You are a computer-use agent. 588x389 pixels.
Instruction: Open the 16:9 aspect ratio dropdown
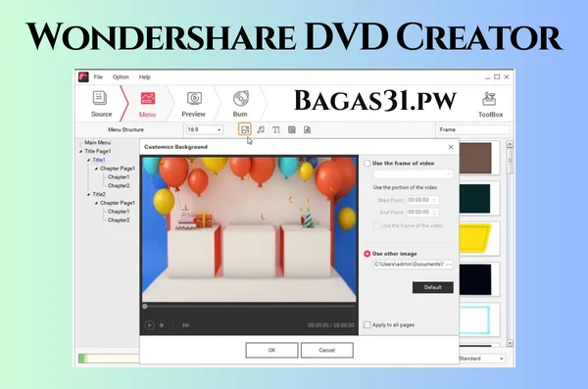pyautogui.click(x=205, y=129)
